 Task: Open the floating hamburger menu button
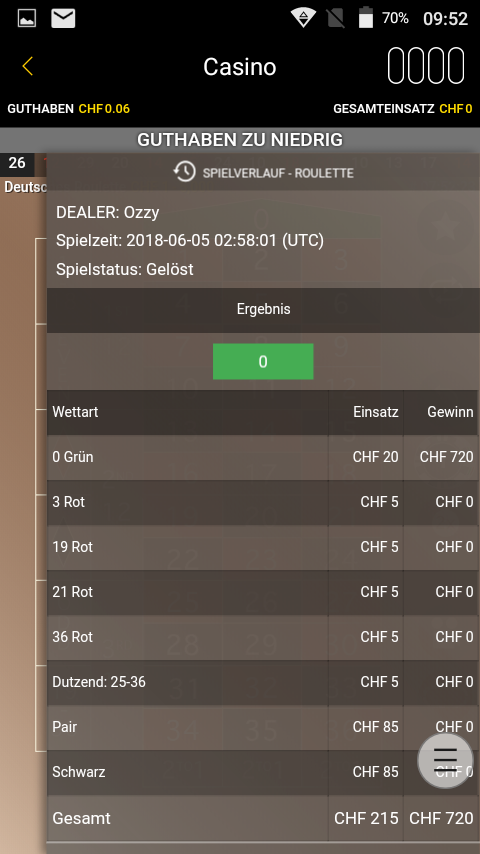pyautogui.click(x=445, y=760)
